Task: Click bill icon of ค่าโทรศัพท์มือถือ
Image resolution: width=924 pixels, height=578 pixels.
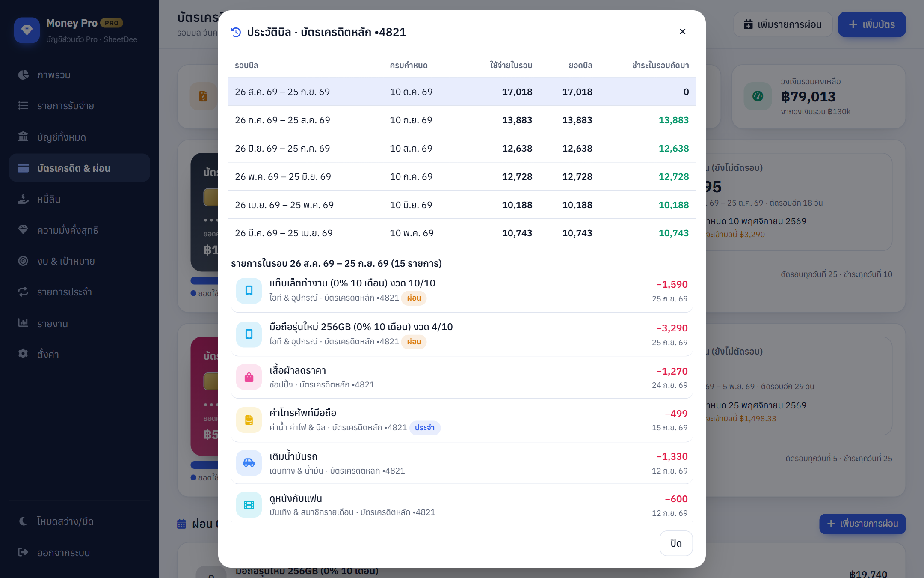Action: (x=249, y=420)
